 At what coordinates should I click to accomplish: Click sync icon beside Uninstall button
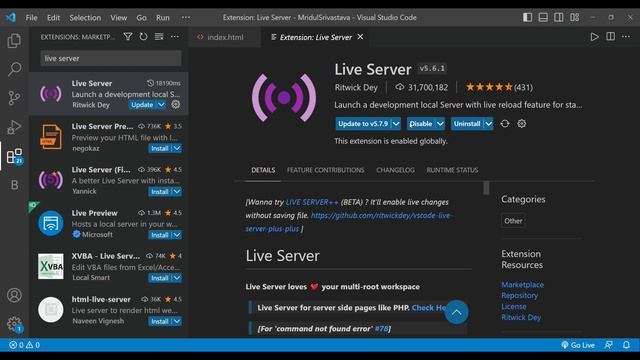[505, 124]
